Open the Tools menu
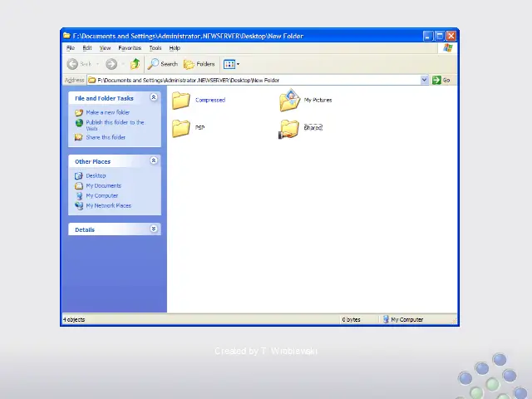532x399 pixels. tap(155, 48)
